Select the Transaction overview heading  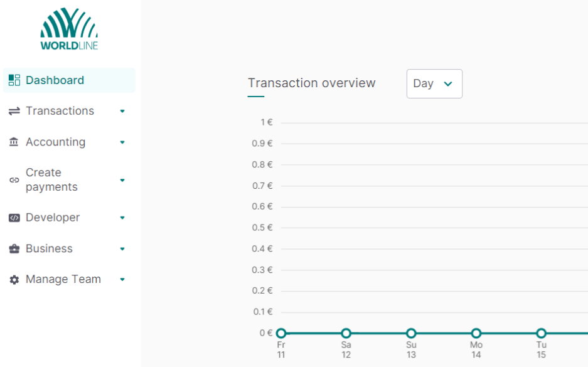pyautogui.click(x=312, y=83)
